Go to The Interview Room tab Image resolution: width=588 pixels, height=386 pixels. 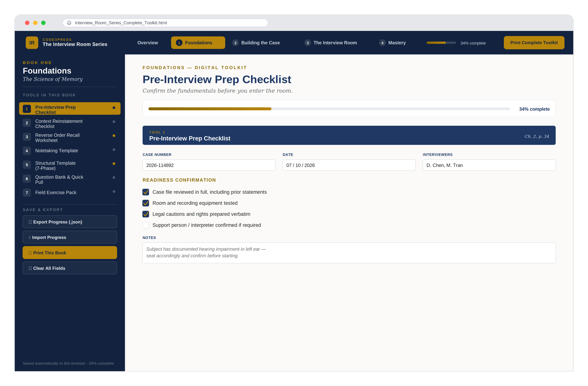330,43
